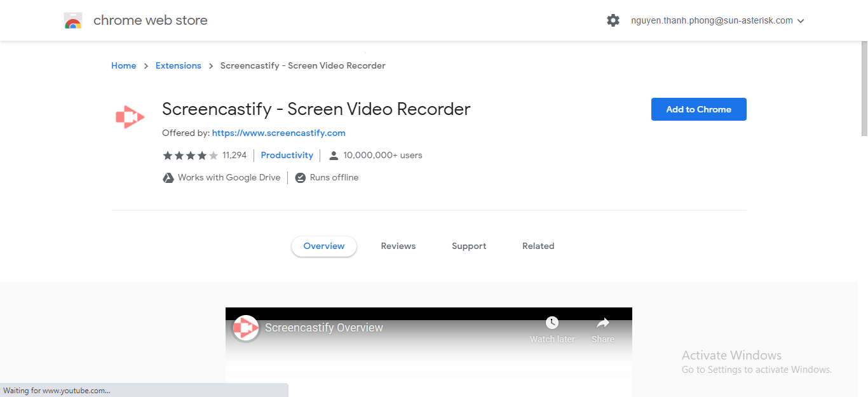Viewport: 868px width, 397px height.
Task: Go to the Home breadcrumb link
Action: click(124, 65)
